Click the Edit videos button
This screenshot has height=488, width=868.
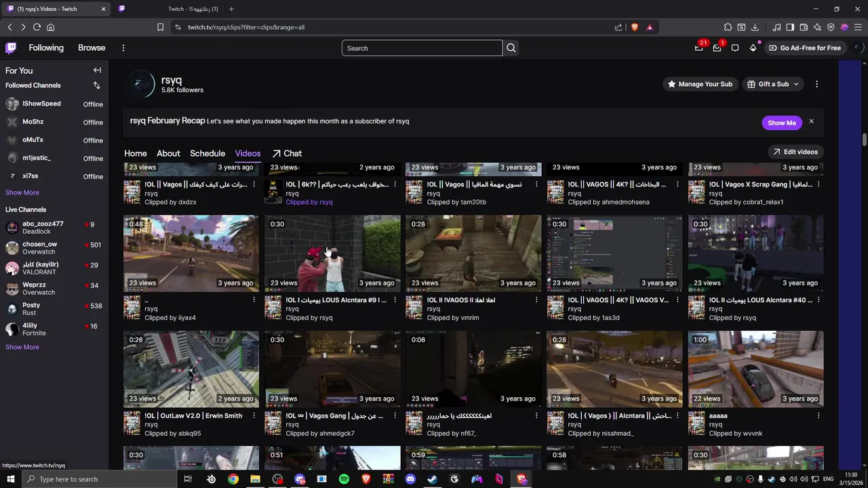click(795, 152)
